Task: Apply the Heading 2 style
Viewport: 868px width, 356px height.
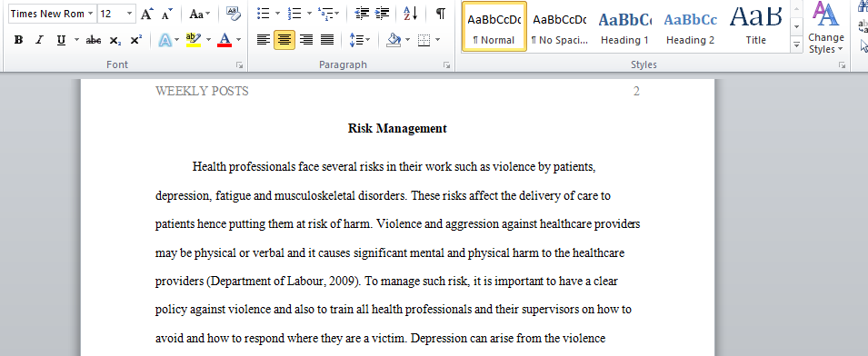Action: click(690, 26)
